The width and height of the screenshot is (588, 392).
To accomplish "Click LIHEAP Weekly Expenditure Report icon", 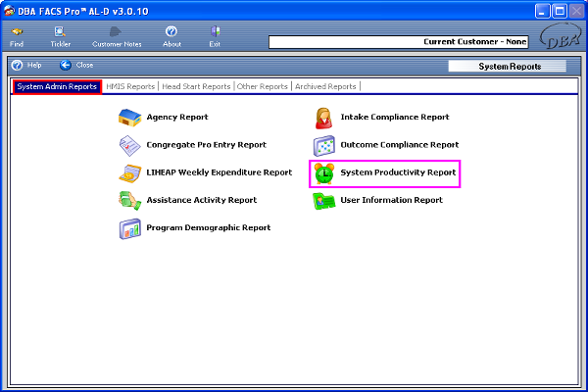I will 130,172.
